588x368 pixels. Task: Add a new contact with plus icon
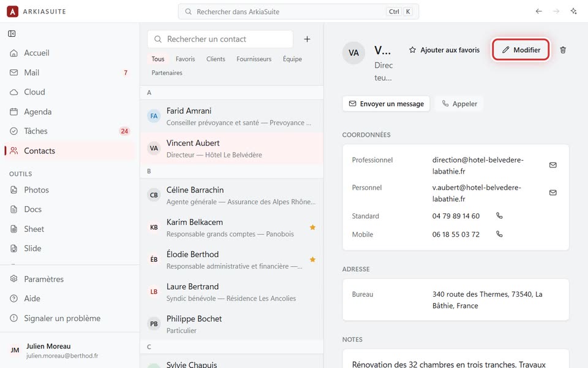(307, 39)
